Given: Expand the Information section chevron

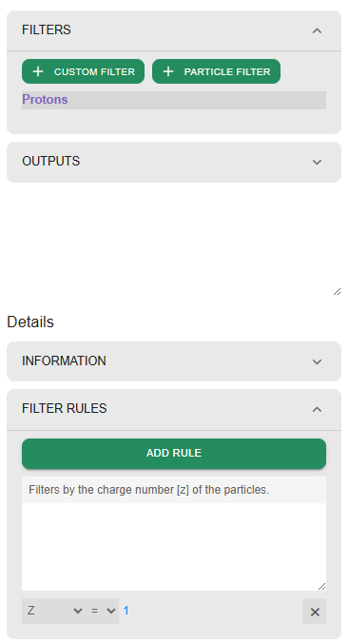Looking at the screenshot, I should pyautogui.click(x=317, y=361).
